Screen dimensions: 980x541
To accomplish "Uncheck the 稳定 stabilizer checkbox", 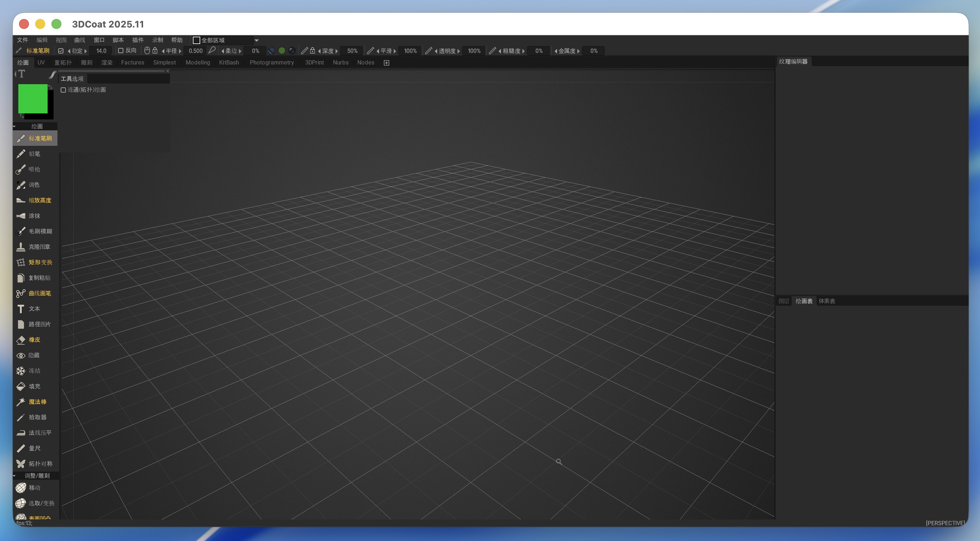I will tap(61, 51).
